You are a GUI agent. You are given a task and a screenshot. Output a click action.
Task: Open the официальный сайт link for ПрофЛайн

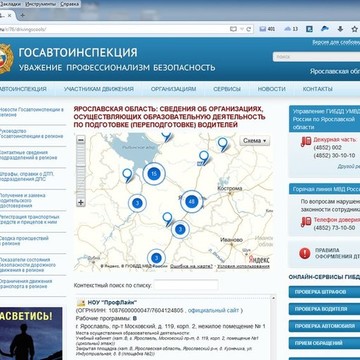coord(213,310)
